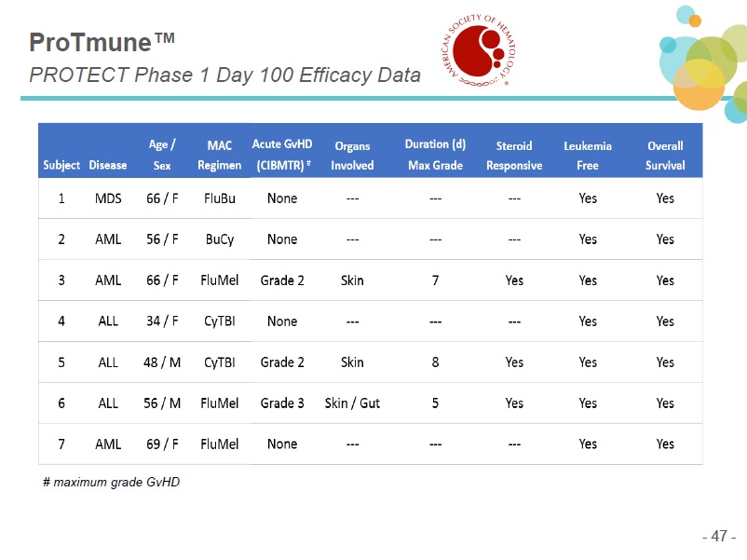
Task: Click the duration value 8 for subject 5
Action: [435, 362]
